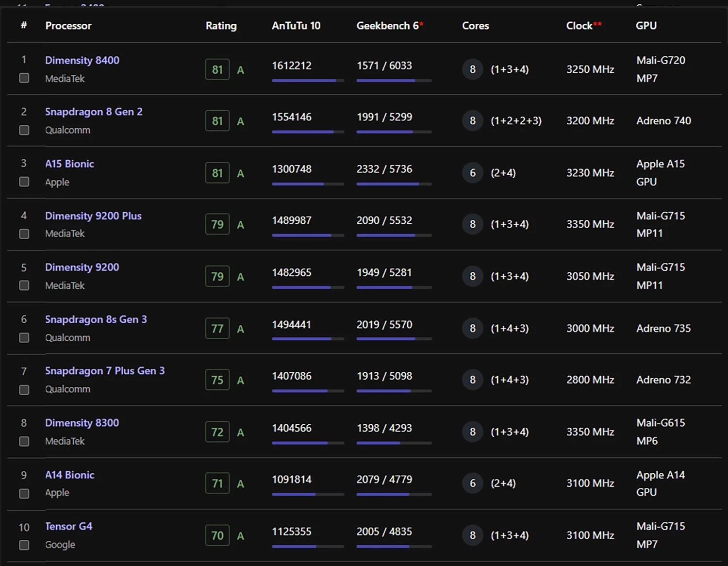Open the Dimensity 9200 processor link

[82, 267]
